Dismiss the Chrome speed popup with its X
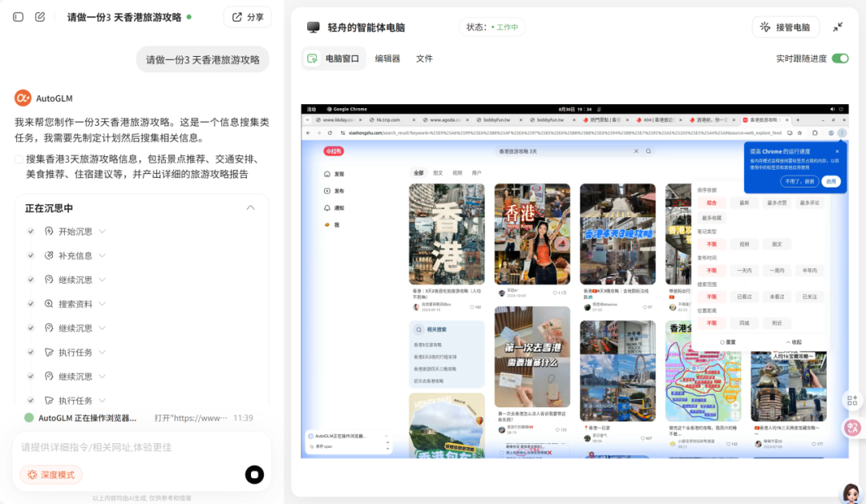 pyautogui.click(x=836, y=151)
